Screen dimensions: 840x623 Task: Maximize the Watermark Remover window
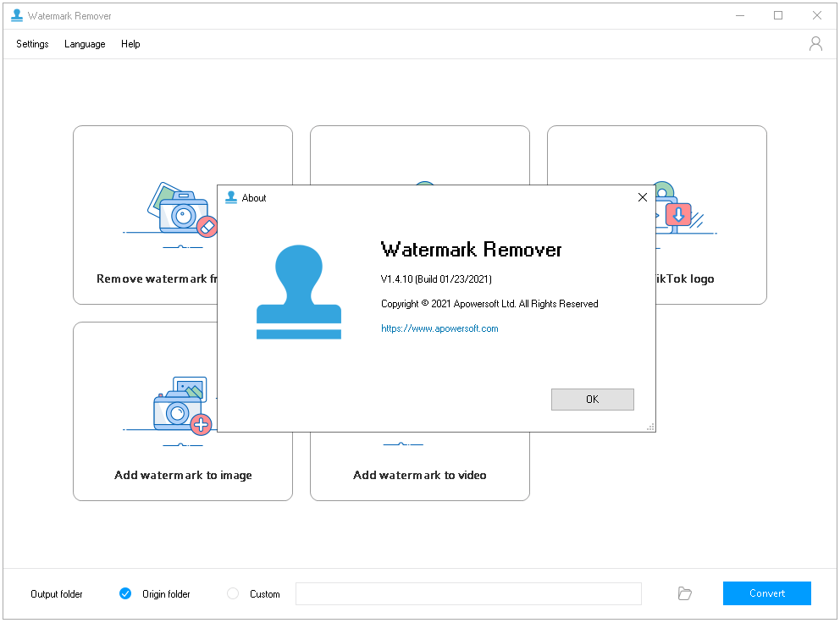coord(778,15)
